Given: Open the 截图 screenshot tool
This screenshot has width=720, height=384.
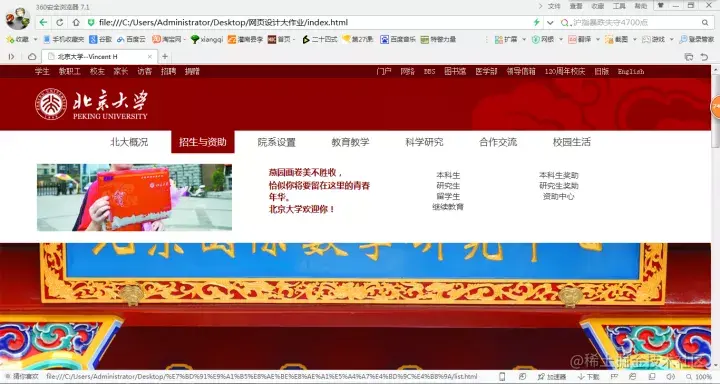Looking at the screenshot, I should click(x=617, y=40).
